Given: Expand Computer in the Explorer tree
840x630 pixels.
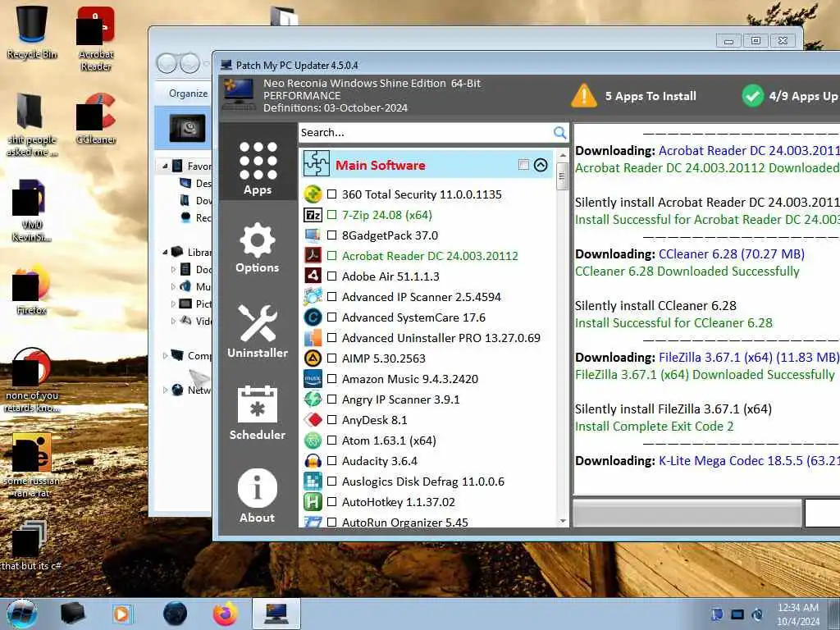Looking at the screenshot, I should (x=165, y=355).
